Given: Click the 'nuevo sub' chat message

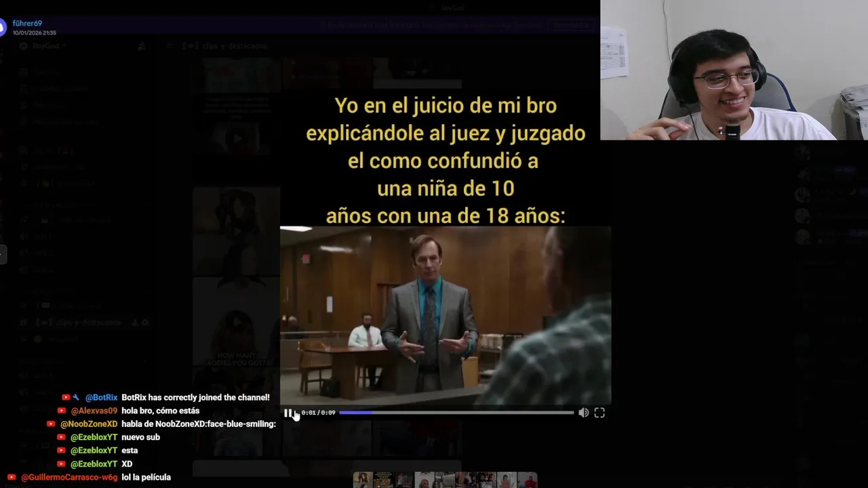Looking at the screenshot, I should point(140,437).
